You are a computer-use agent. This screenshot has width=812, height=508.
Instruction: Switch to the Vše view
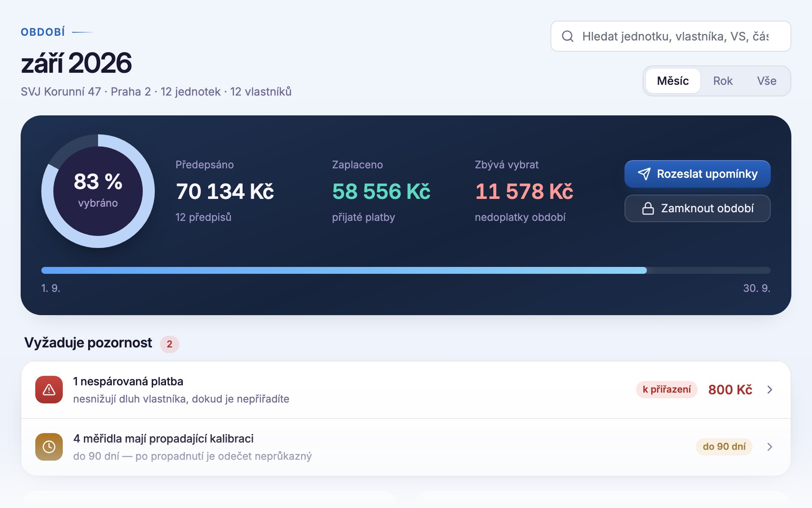(x=766, y=81)
